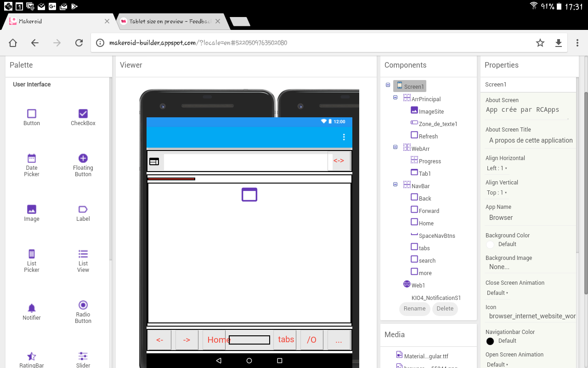588x368 pixels.
Task: Switch to the Makeroid browser tab
Action: coord(59,21)
